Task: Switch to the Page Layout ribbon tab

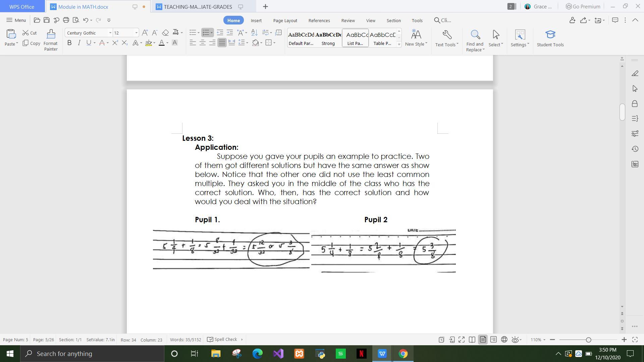Action: pos(285,20)
